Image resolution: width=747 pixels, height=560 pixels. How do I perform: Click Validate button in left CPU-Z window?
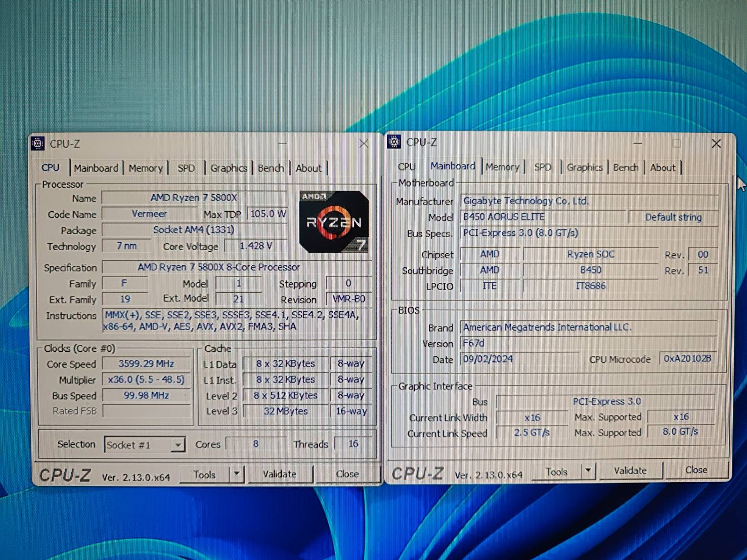[280, 474]
